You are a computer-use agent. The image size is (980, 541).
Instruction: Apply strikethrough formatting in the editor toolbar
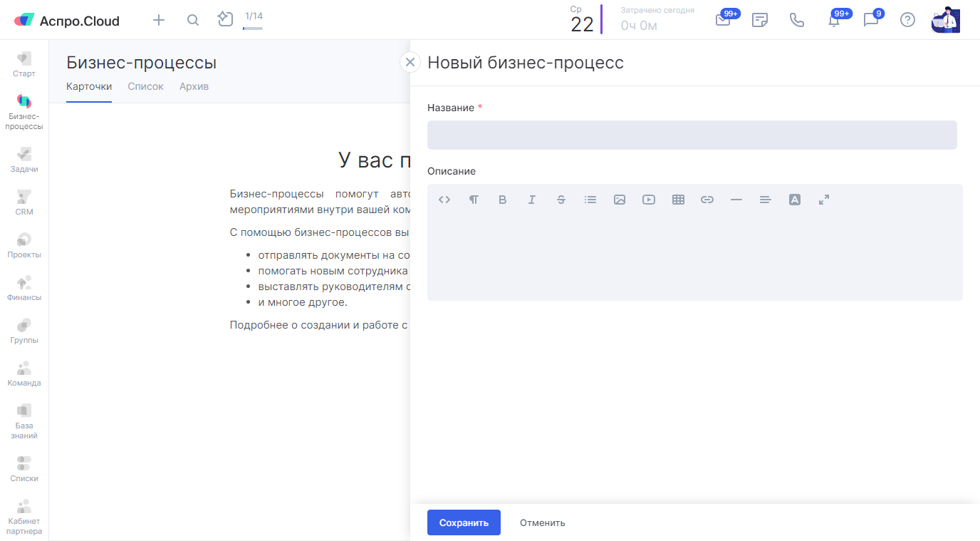coord(561,200)
